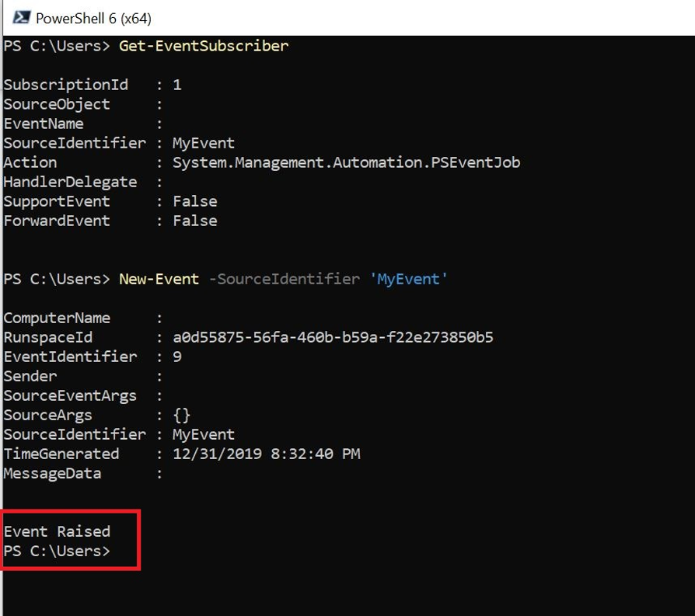The height and width of the screenshot is (616, 695).
Task: Click the 'PowerShell 6 (x64)' window title
Action: pos(93,19)
